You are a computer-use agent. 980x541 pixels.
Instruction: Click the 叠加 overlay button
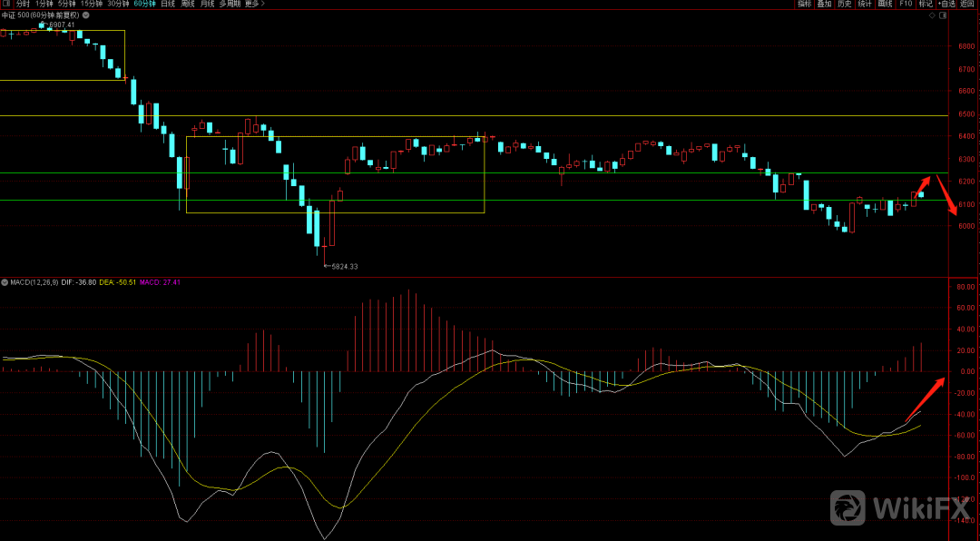click(824, 5)
